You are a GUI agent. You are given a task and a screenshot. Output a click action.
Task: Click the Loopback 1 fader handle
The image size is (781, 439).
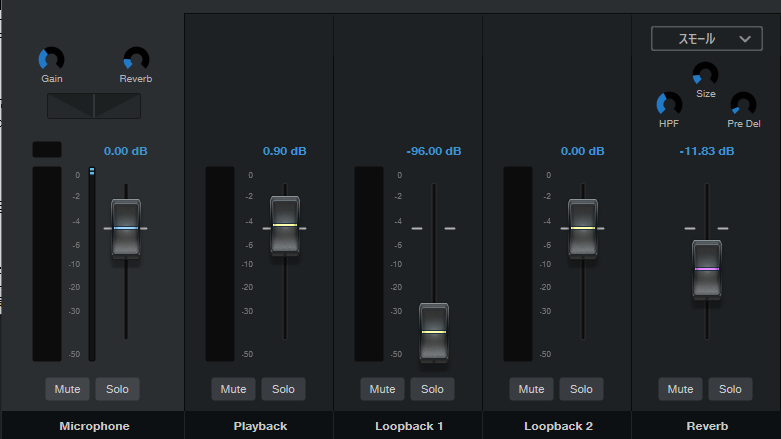(434, 332)
